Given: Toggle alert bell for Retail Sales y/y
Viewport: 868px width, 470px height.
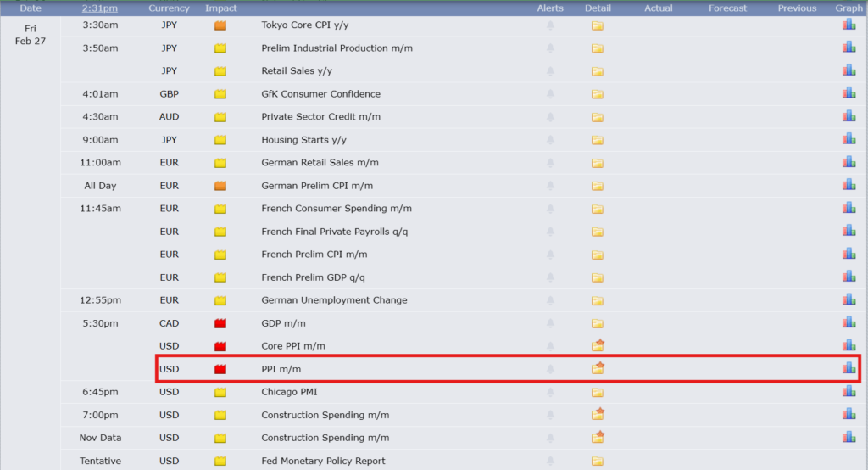Looking at the screenshot, I should [550, 71].
